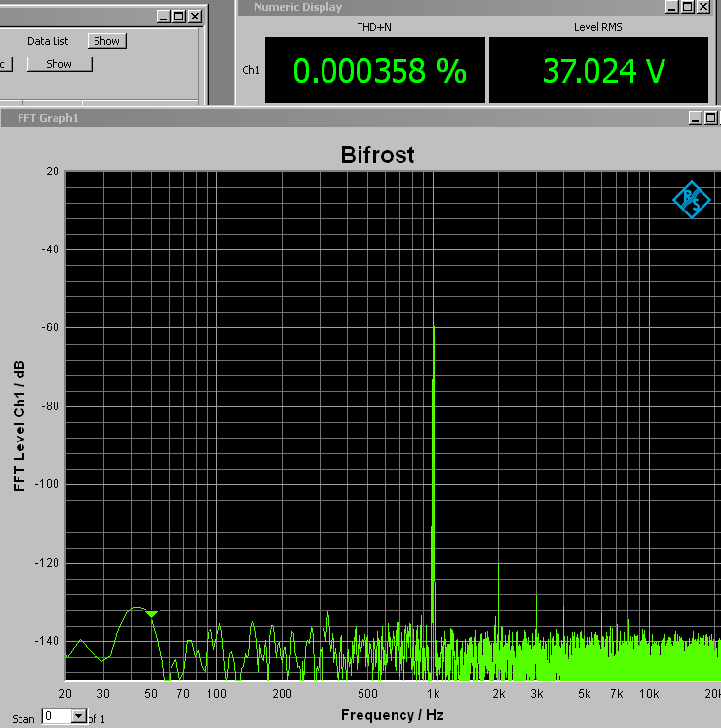The image size is (721, 728).
Task: Click the 1k frequency axis tick label
Action: click(x=434, y=694)
